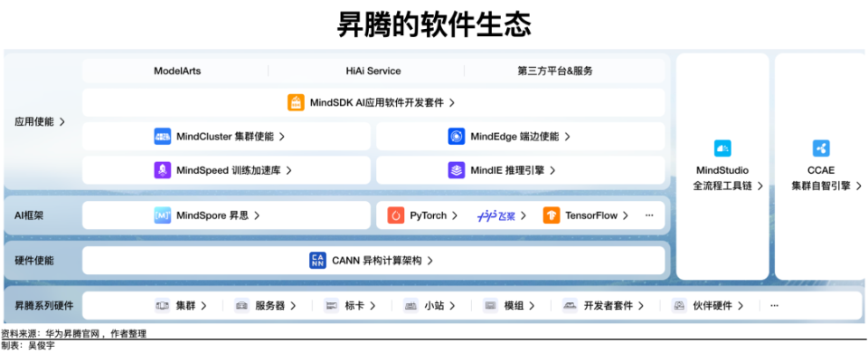Open the AI框架 row label
The width and height of the screenshot is (868, 354).
coord(29,216)
